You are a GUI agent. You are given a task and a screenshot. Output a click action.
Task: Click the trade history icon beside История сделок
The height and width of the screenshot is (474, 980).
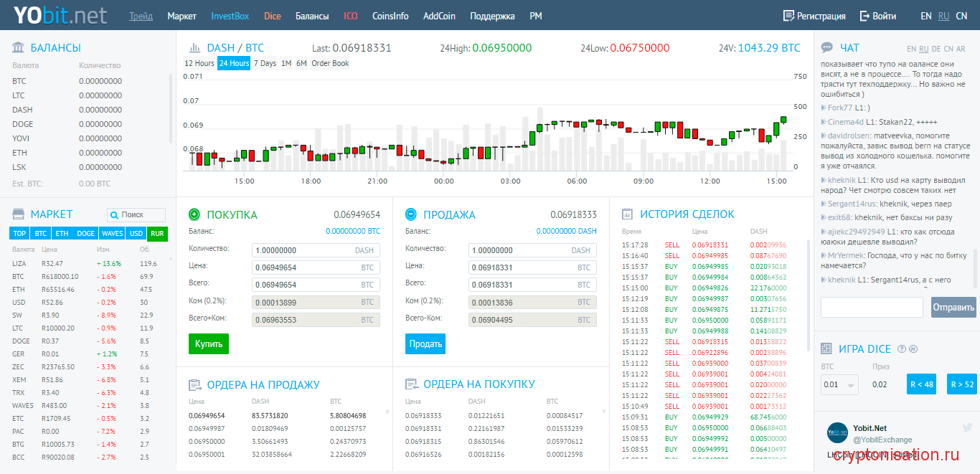(x=627, y=214)
